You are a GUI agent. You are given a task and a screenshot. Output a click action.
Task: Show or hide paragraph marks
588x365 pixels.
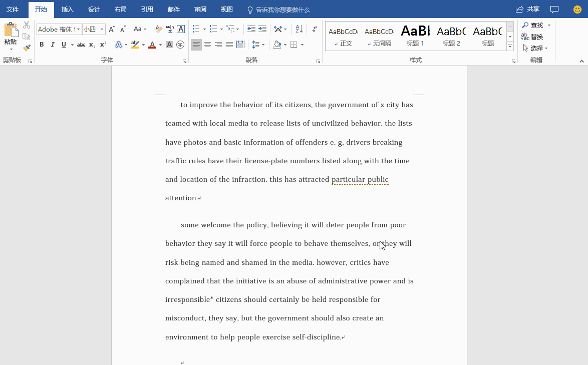pos(315,29)
